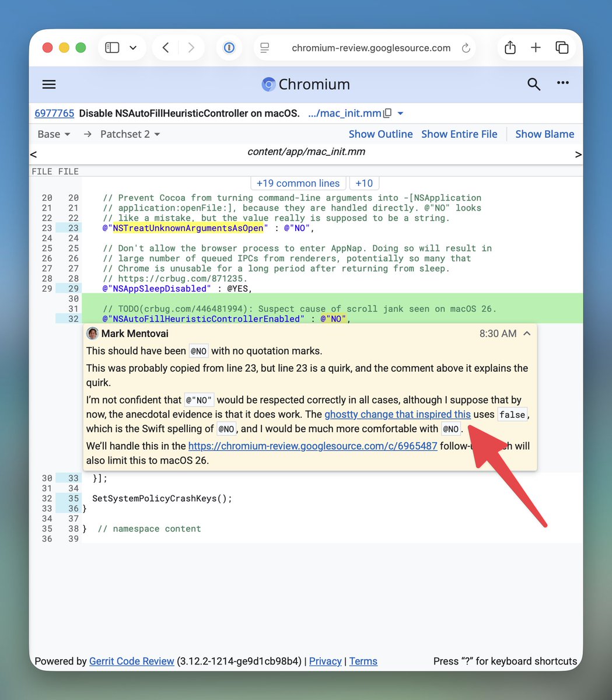Viewport: 612px width, 700px height.
Task: Open the Privacy link
Action: tap(325, 661)
